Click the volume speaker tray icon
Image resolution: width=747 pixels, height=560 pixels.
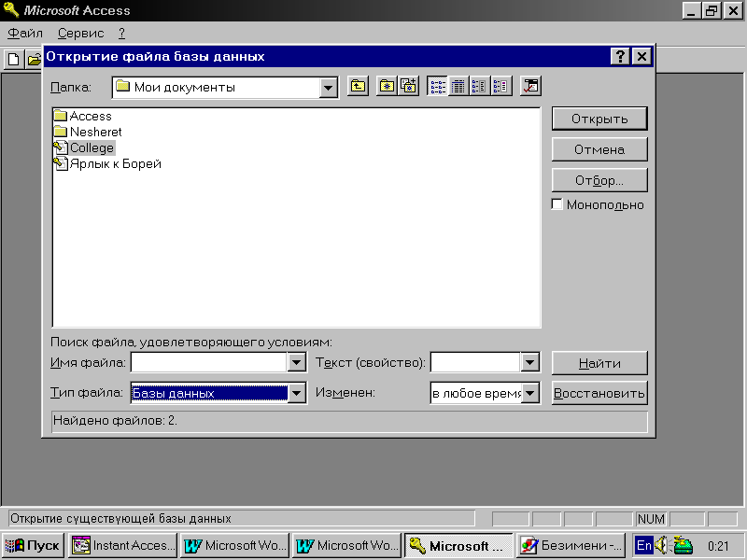[661, 545]
